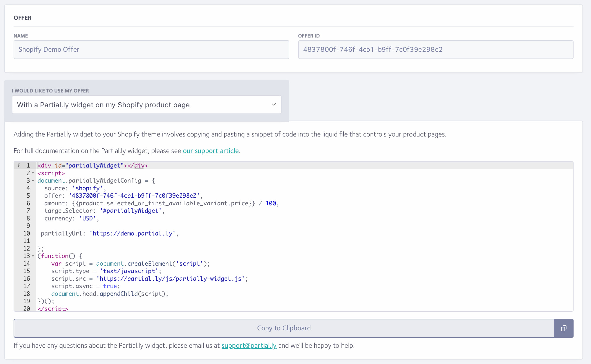Collapse the function block at line 13
This screenshot has height=364, width=591.
tap(32, 256)
